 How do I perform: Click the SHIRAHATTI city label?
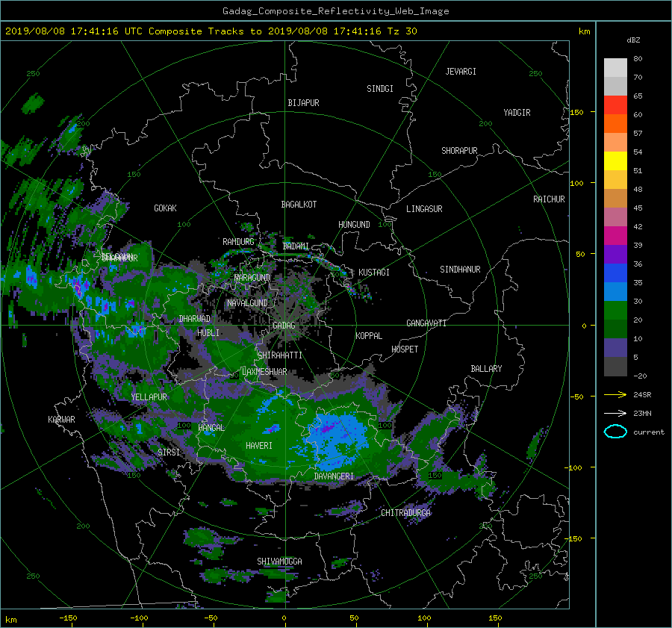[x=280, y=355]
